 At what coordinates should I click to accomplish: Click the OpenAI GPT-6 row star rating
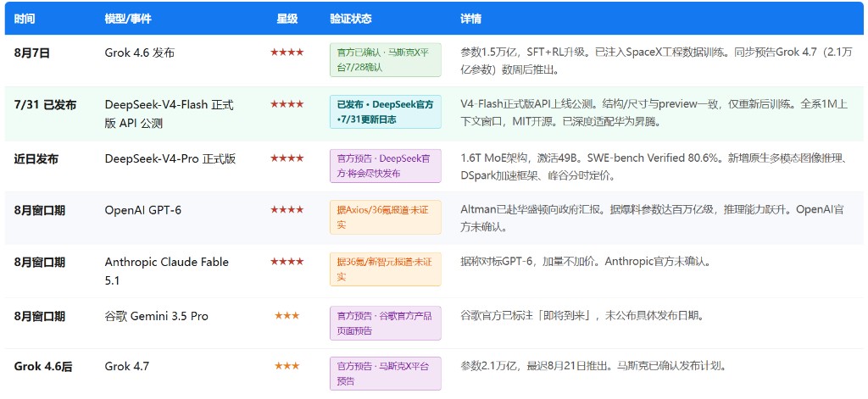(287, 210)
